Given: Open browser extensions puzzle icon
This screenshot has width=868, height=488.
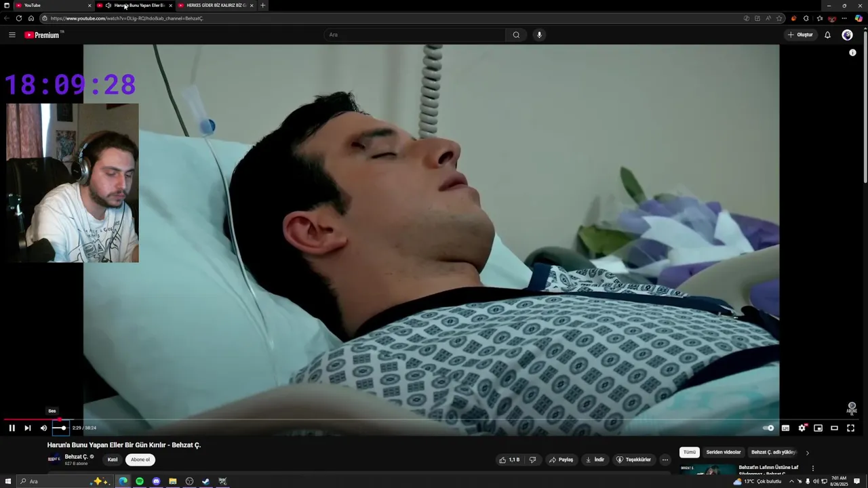Looking at the screenshot, I should 806,18.
